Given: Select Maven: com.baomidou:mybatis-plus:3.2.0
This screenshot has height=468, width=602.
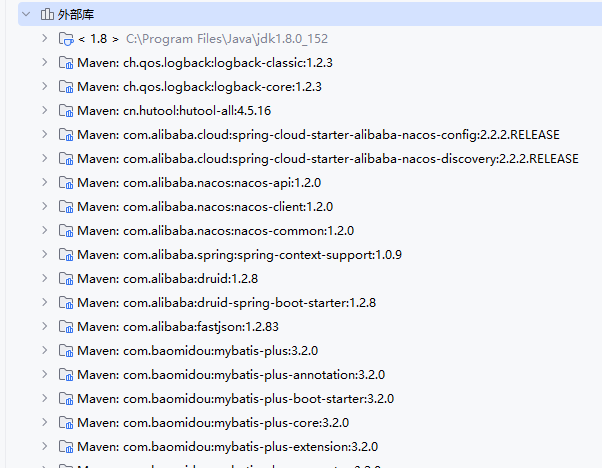Looking at the screenshot, I should tap(197, 351).
